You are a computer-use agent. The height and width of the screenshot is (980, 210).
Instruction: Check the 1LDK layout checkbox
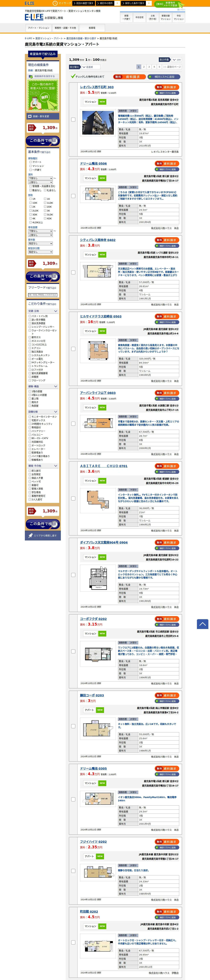[x=45, y=203]
